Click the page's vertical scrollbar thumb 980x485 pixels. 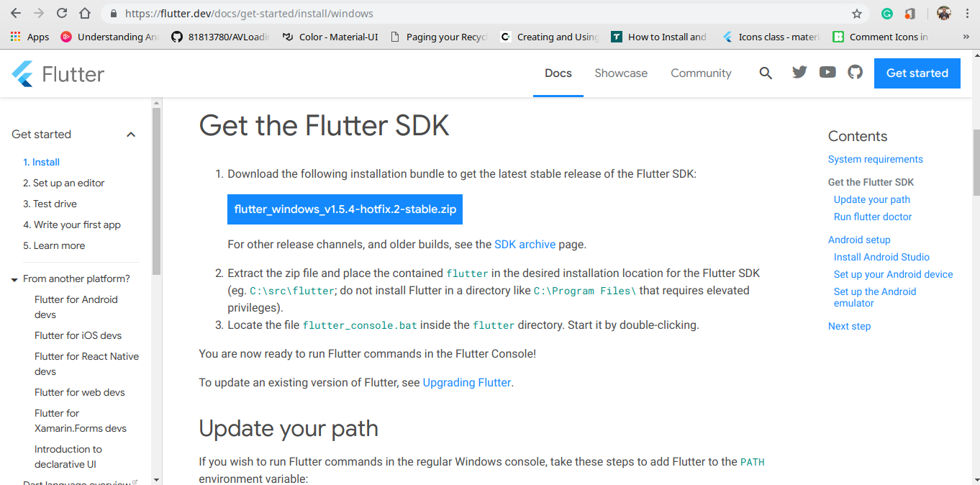[976, 163]
